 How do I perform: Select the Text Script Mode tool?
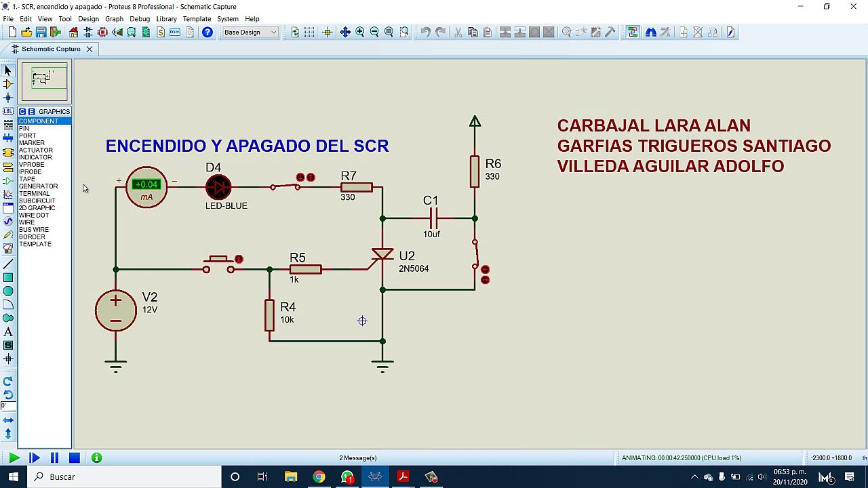click(8, 125)
